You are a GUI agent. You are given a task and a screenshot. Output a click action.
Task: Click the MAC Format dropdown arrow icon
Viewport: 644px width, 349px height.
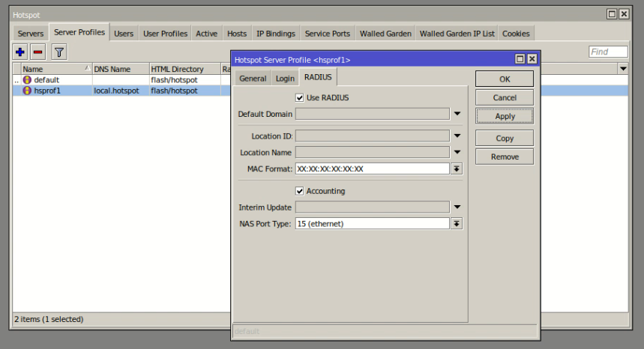pyautogui.click(x=457, y=169)
